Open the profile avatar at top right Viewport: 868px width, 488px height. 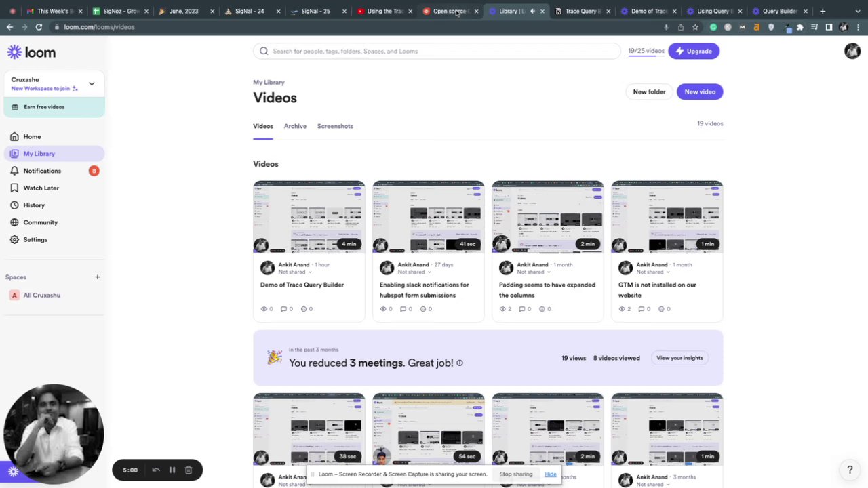(852, 51)
